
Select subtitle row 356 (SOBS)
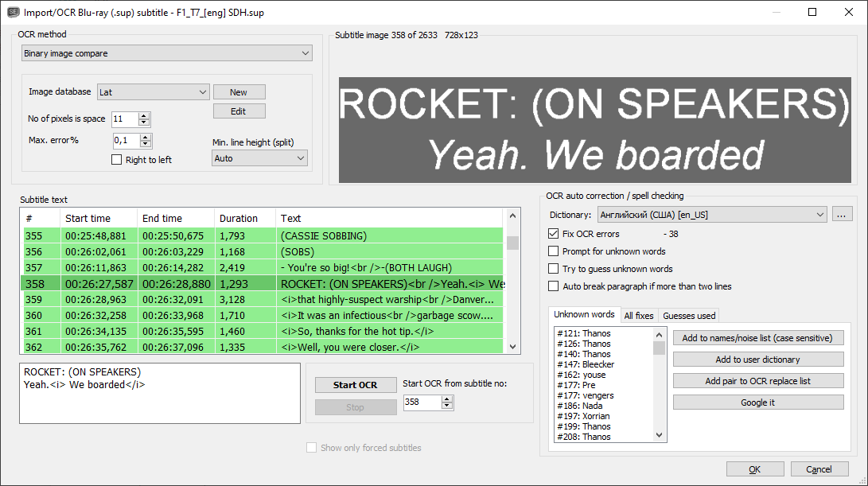pyautogui.click(x=263, y=252)
